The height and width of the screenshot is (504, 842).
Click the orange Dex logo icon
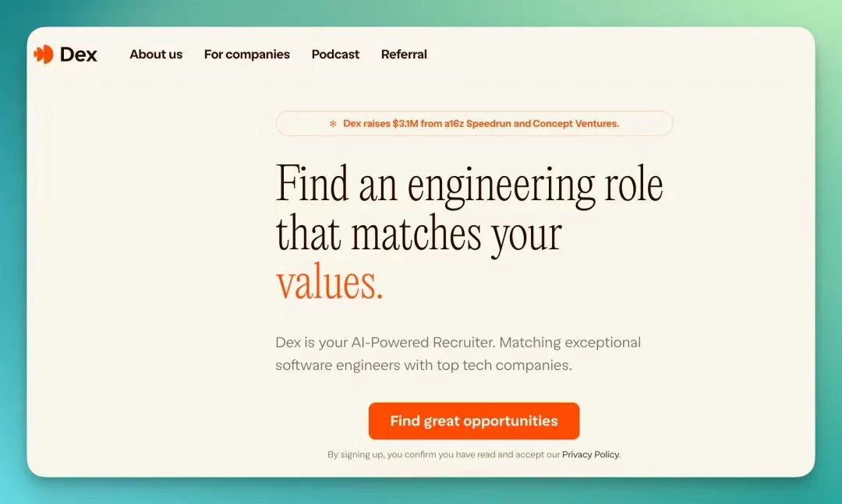pyautogui.click(x=44, y=54)
